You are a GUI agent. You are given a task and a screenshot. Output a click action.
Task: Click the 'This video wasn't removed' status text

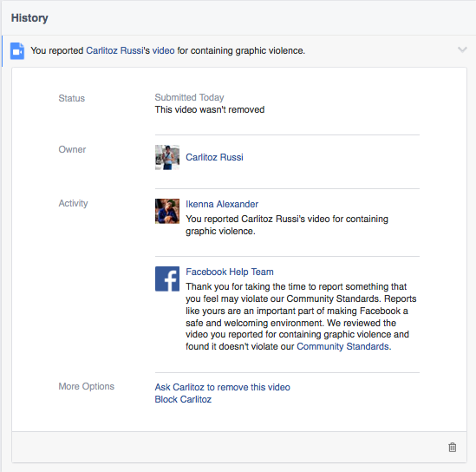click(x=210, y=109)
